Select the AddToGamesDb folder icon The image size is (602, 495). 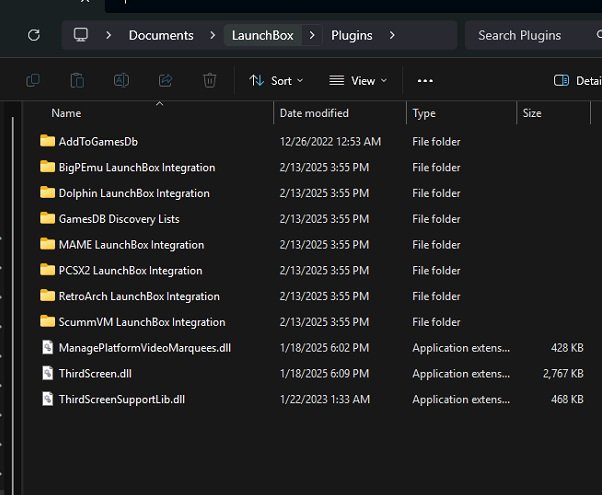pyautogui.click(x=48, y=141)
